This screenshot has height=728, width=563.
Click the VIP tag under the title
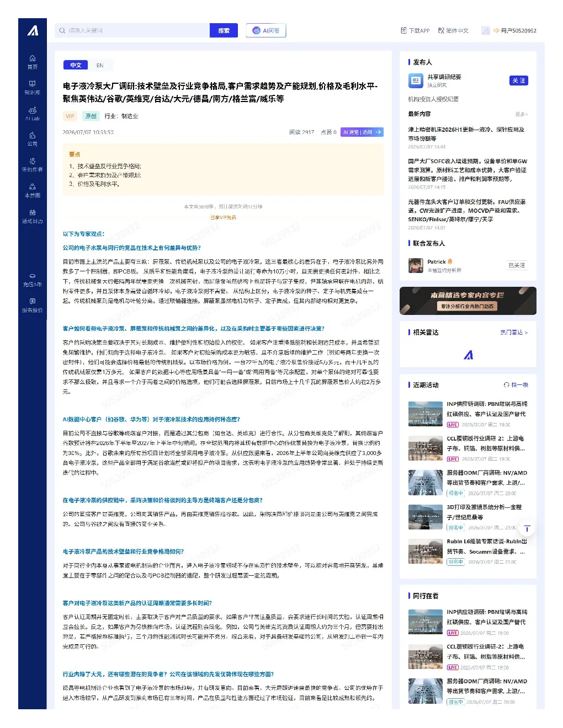[x=70, y=116]
